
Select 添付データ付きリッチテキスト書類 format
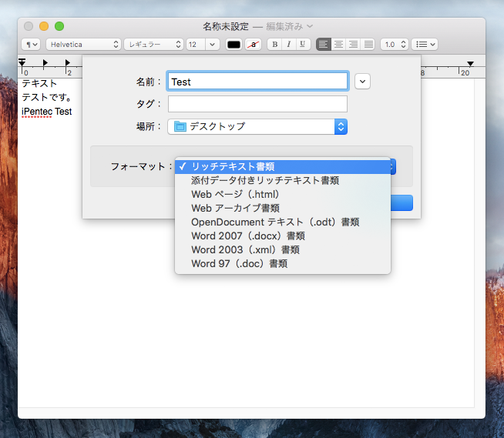[283, 180]
